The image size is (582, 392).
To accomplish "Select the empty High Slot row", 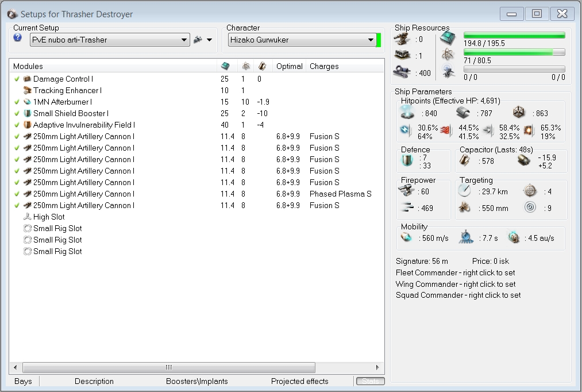I will (x=196, y=217).
